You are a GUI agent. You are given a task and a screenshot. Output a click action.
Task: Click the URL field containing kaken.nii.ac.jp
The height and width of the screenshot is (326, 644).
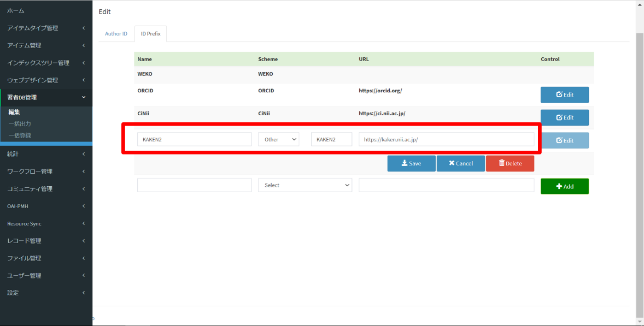click(x=446, y=139)
